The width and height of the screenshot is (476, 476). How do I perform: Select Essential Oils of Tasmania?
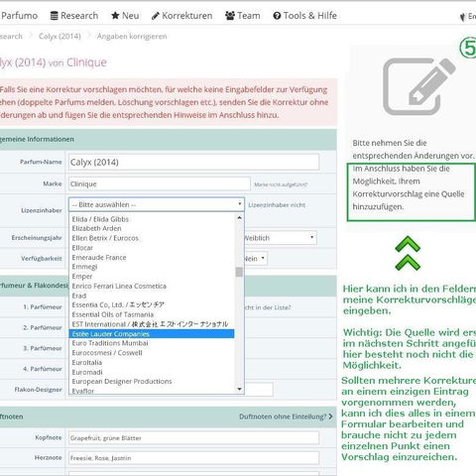point(152,314)
